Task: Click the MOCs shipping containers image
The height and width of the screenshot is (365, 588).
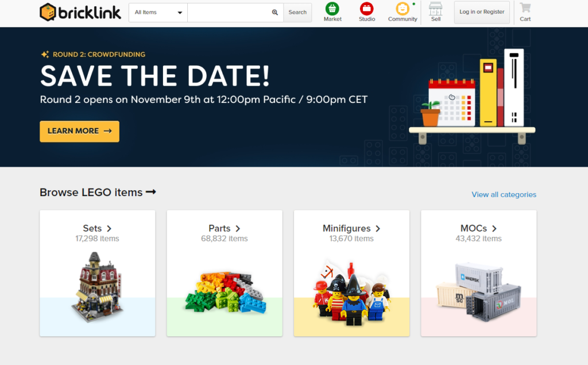Action: pyautogui.click(x=479, y=291)
